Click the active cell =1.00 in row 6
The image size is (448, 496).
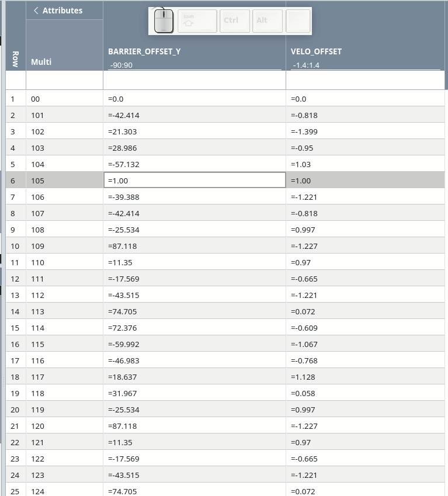[195, 181]
